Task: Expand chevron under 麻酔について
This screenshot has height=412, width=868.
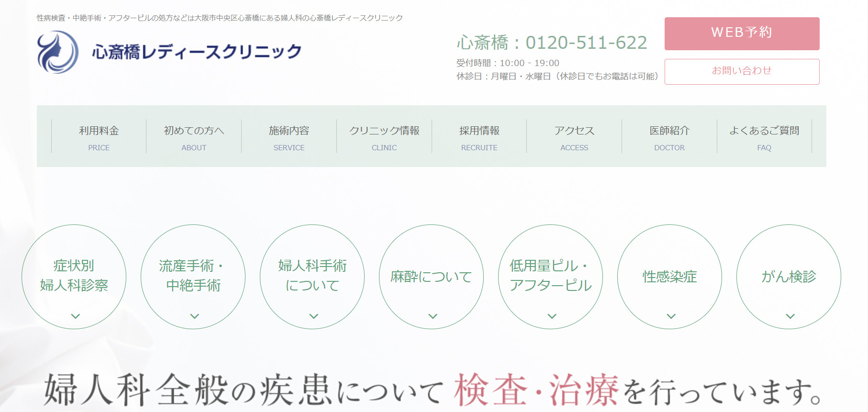Action: click(x=433, y=316)
